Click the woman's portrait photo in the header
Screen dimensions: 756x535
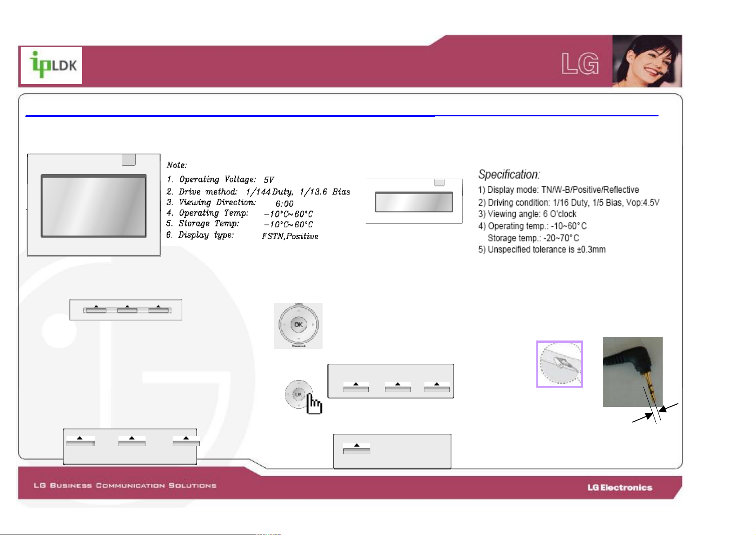pyautogui.click(x=647, y=61)
